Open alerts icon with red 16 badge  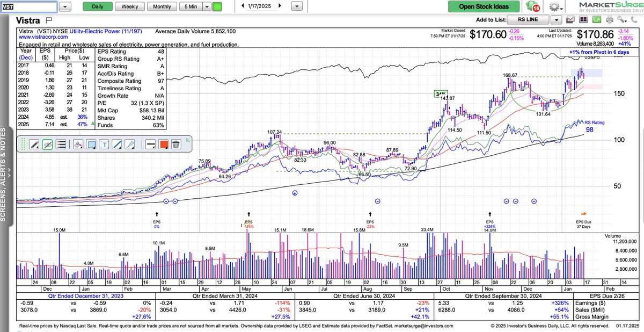click(x=533, y=6)
